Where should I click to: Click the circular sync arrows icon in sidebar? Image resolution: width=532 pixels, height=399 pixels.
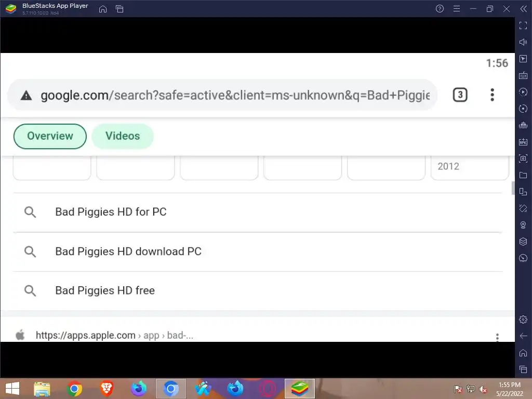[x=523, y=109]
